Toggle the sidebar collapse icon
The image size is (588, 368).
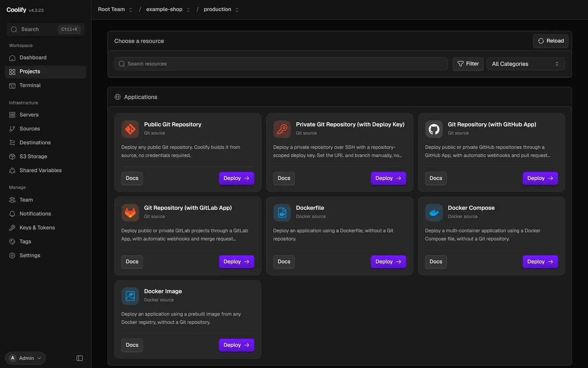tap(79, 358)
